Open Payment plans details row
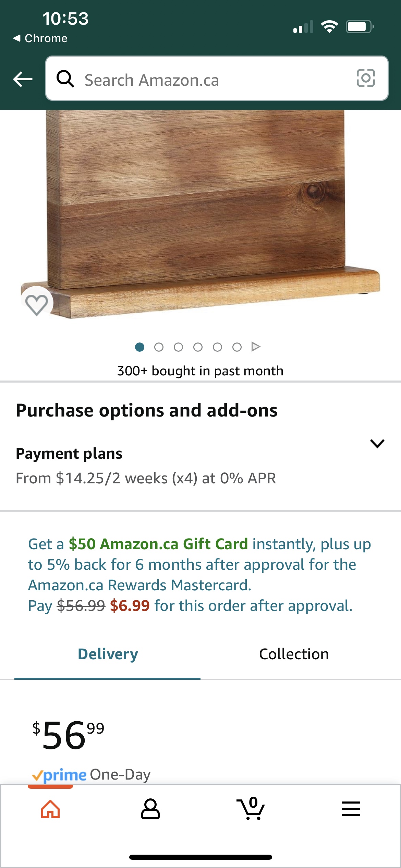The height and width of the screenshot is (868, 401). coord(200,466)
